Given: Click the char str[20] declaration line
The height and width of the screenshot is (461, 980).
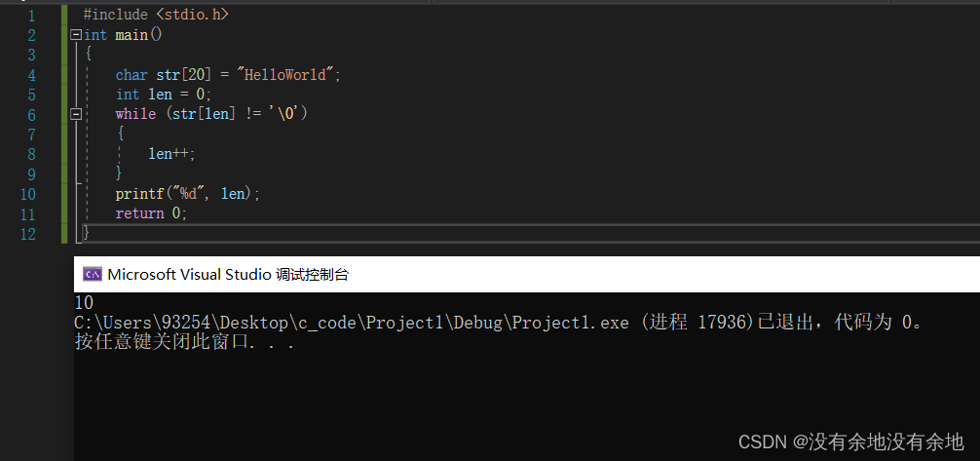Looking at the screenshot, I should pyautogui.click(x=228, y=75).
